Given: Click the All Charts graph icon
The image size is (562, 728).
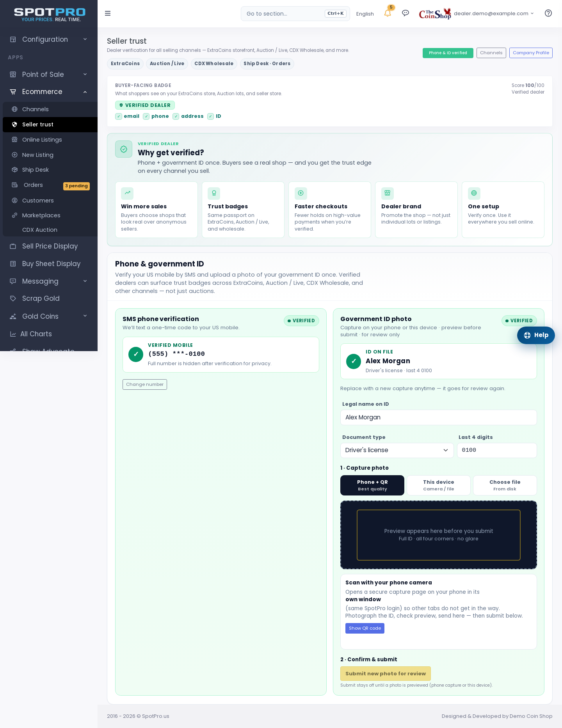Looking at the screenshot, I should (13, 334).
